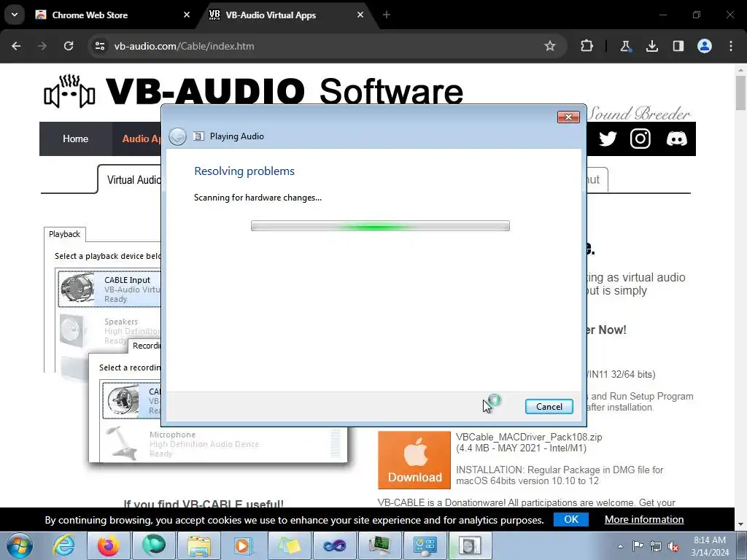This screenshot has height=560, width=747.
Task: Accept cookies with the OK button
Action: [570, 519]
